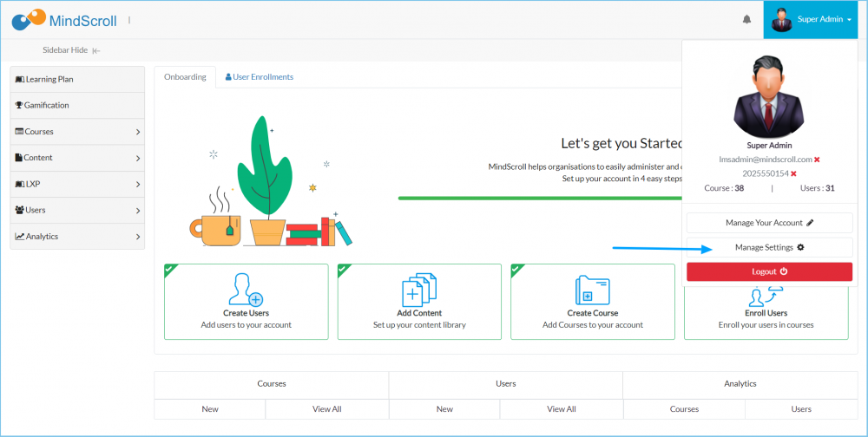Click Manage Your Account button
This screenshot has width=868, height=437.
(x=769, y=223)
